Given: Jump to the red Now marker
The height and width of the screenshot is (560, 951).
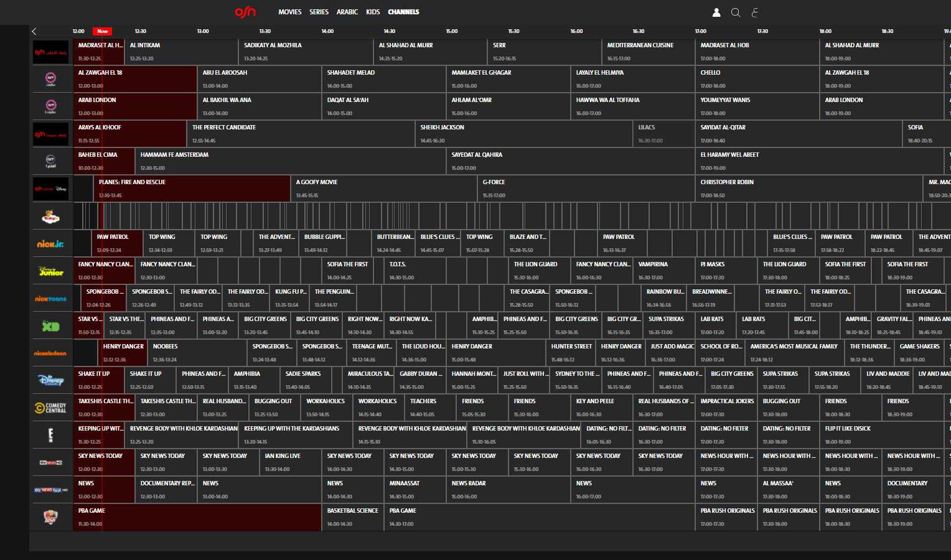Looking at the screenshot, I should tap(102, 31).
